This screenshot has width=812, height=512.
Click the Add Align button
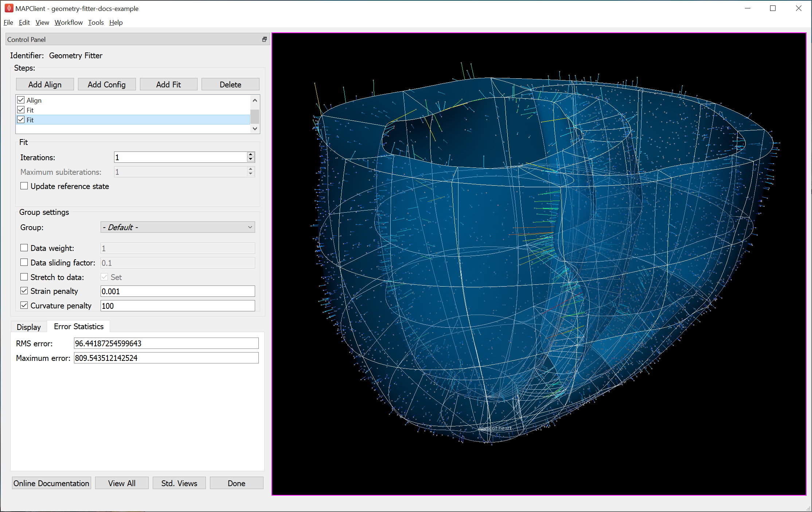(x=45, y=84)
